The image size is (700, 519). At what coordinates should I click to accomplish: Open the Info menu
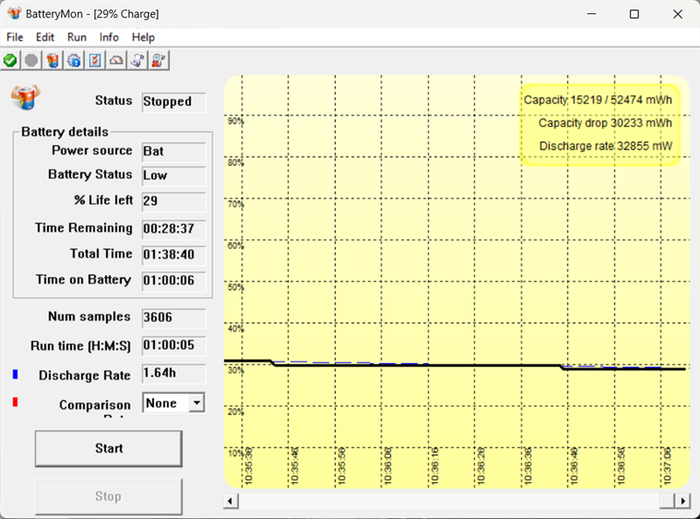[109, 37]
